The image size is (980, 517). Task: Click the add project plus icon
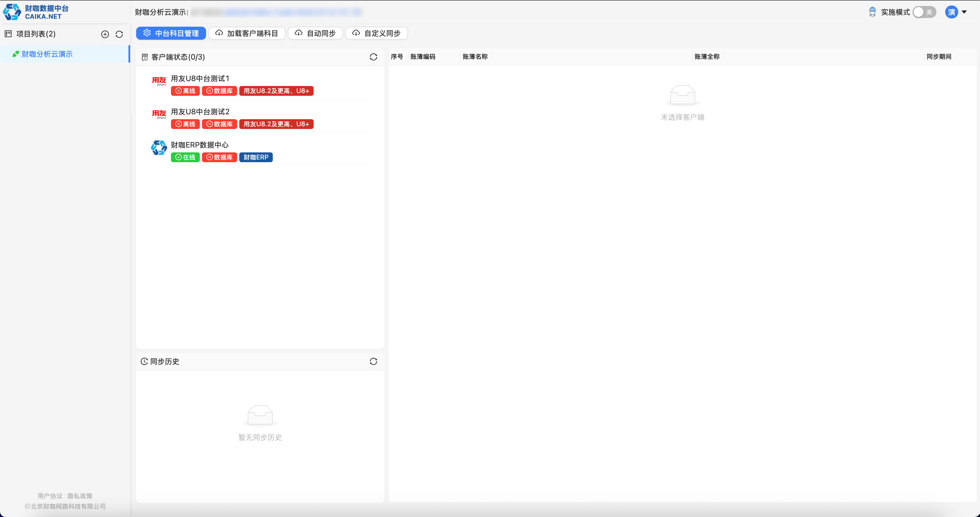coord(105,34)
